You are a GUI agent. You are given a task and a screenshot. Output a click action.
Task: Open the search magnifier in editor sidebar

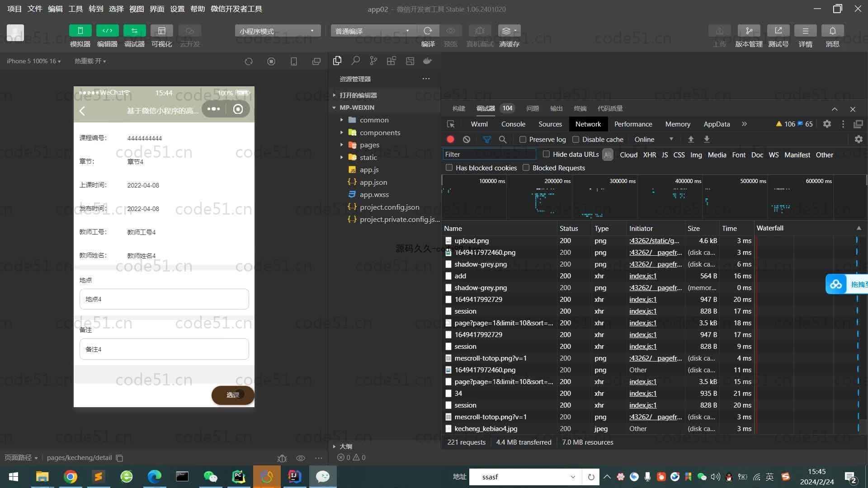pos(356,61)
